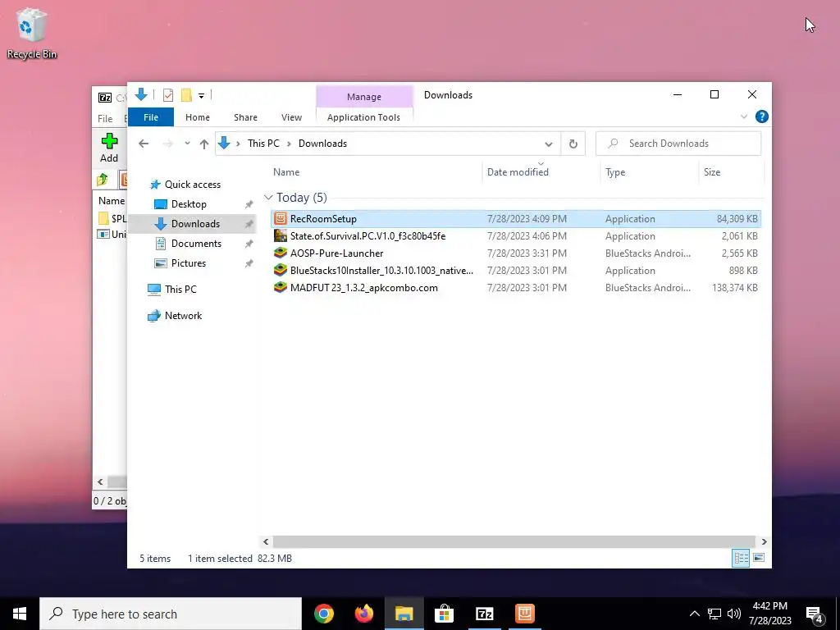Expand breadcrumb arrow after This PC
This screenshot has width=840, height=630.
[289, 144]
